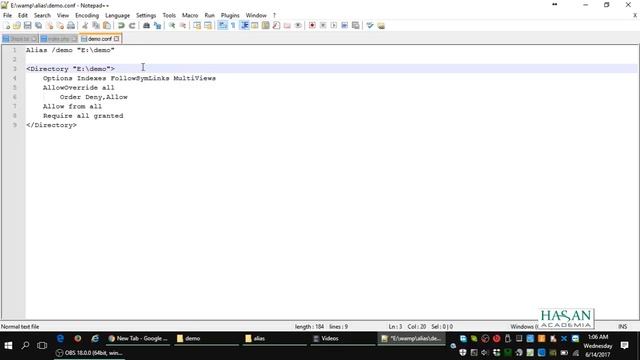Print the document via Print icon

tap(71, 26)
